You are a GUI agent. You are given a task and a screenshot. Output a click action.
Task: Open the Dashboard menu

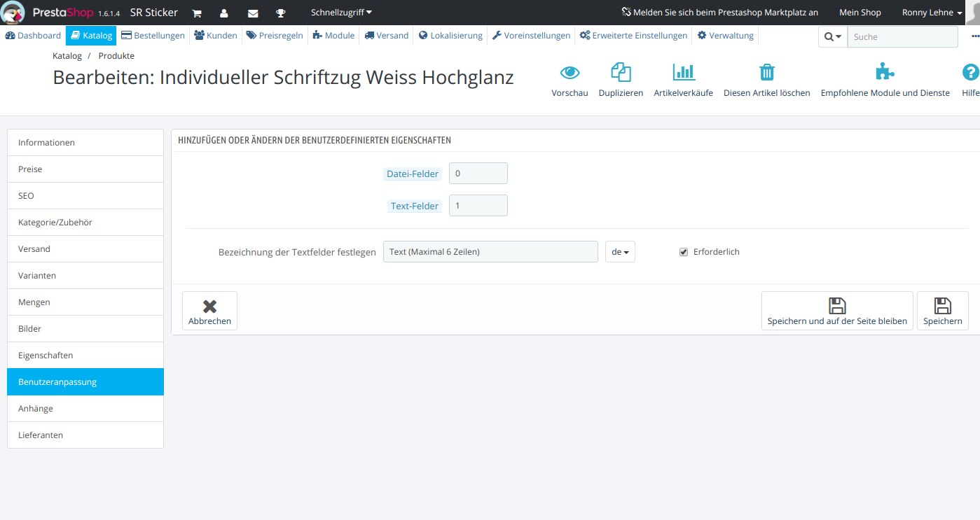tap(33, 36)
